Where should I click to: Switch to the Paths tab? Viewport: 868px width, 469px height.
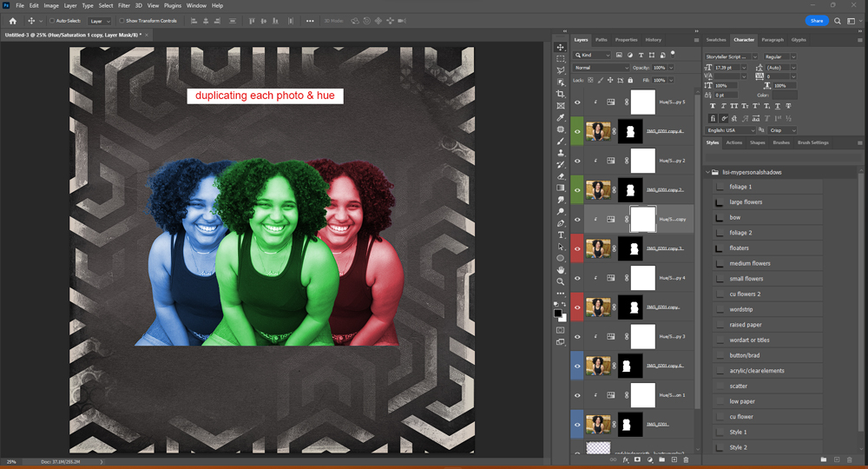602,40
